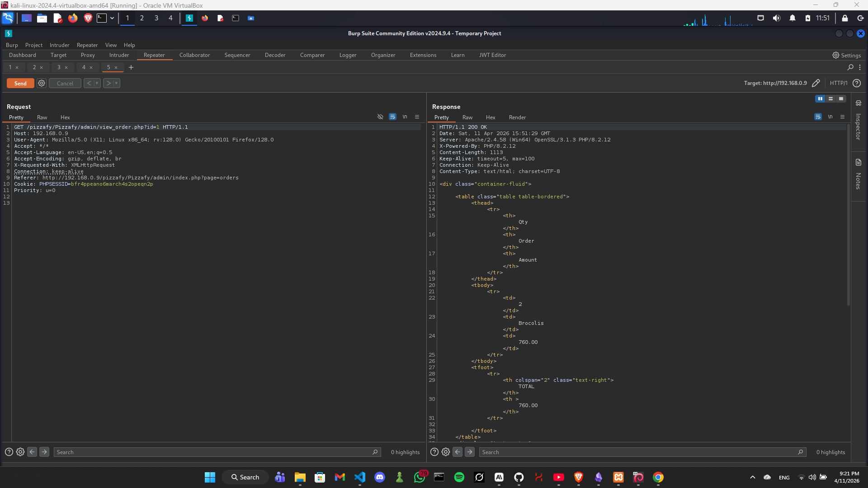
Task: Click Kali volume icon
Action: click(x=777, y=18)
